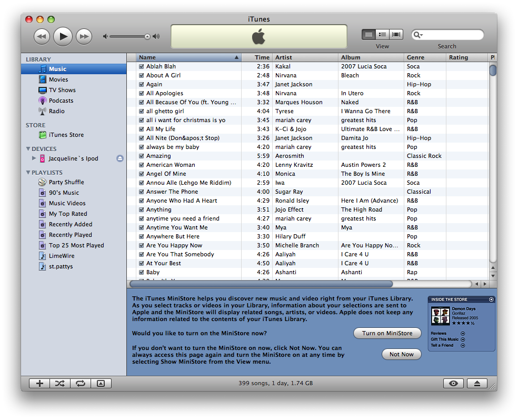The width and height of the screenshot is (518, 420).
Task: Click the Not Now button
Action: click(x=401, y=354)
